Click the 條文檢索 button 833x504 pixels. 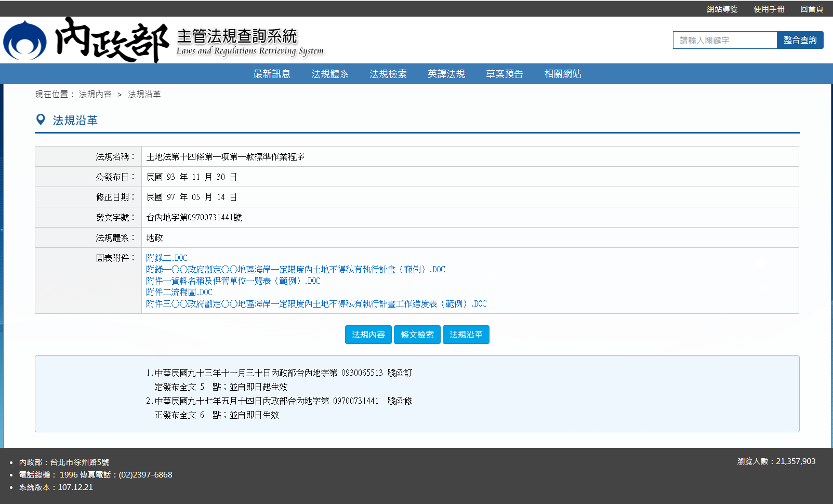tap(417, 335)
